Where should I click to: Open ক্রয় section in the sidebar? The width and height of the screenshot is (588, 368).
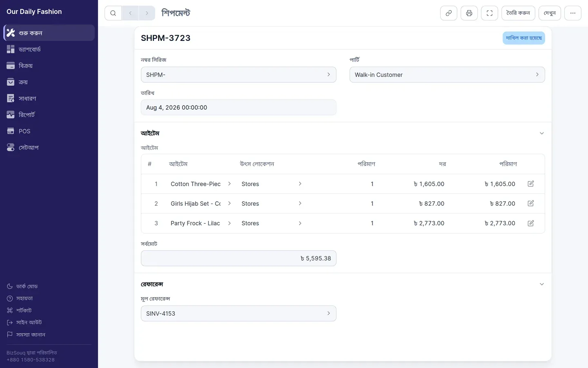[x=49, y=82]
